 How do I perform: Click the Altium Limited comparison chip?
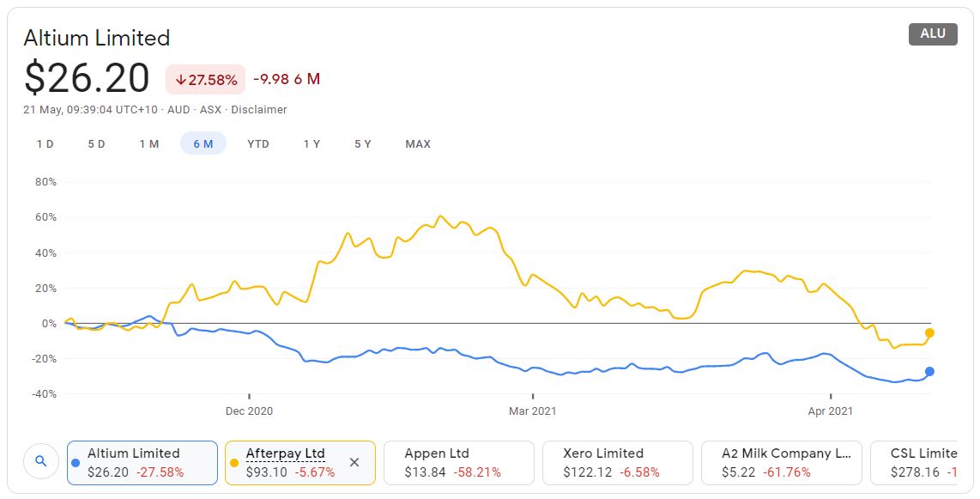(142, 463)
